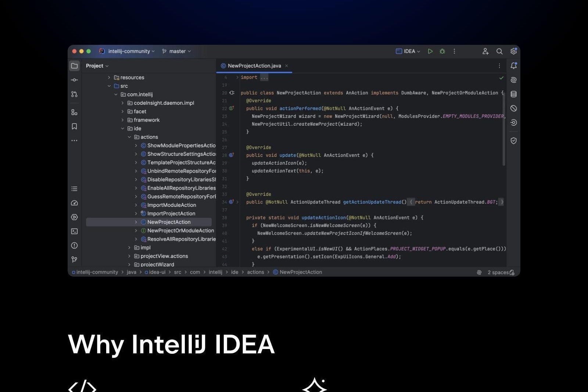Collapse the src folder
The width and height of the screenshot is (588, 392).
pos(109,86)
